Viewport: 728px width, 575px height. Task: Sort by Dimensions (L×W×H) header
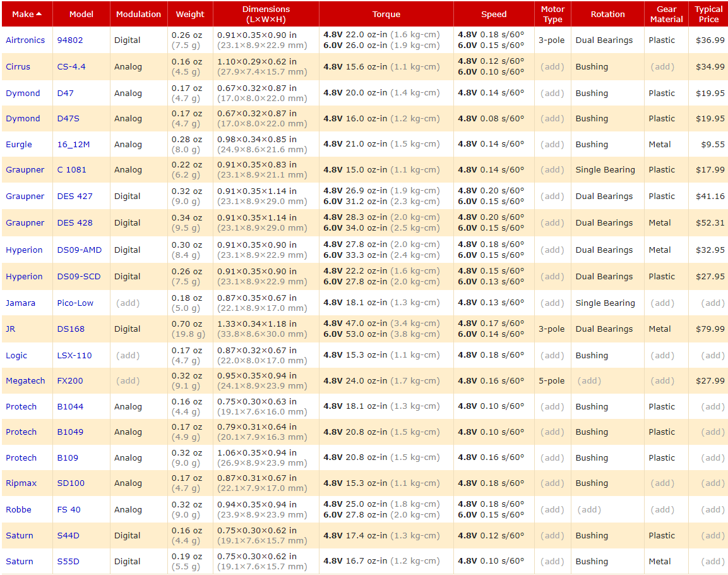(266, 14)
